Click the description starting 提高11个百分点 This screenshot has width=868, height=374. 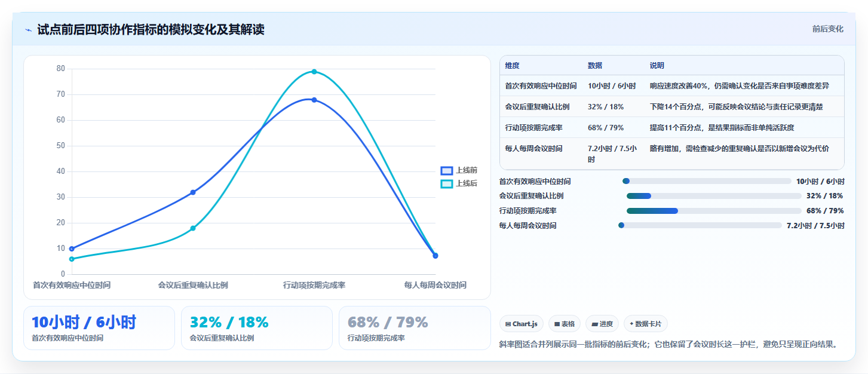722,128
